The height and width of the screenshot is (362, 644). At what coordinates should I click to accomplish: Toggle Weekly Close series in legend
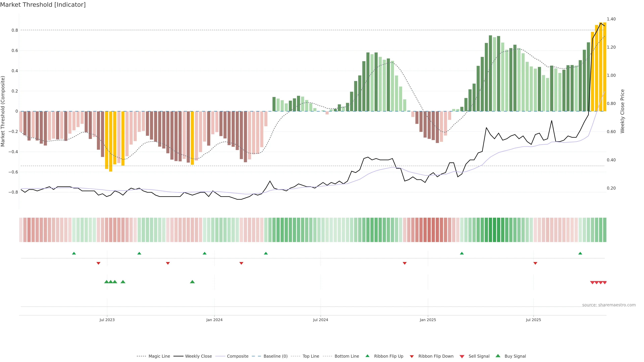pos(198,356)
